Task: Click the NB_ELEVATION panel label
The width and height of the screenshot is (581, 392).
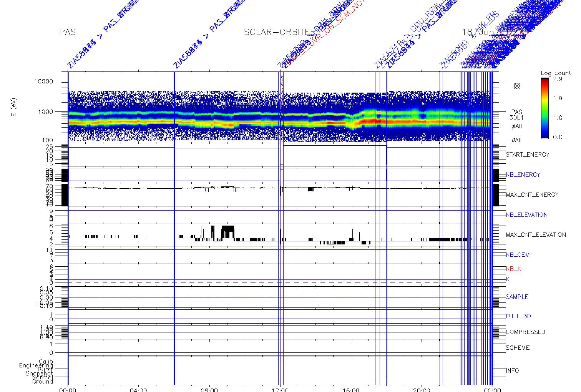Action: 526,214
